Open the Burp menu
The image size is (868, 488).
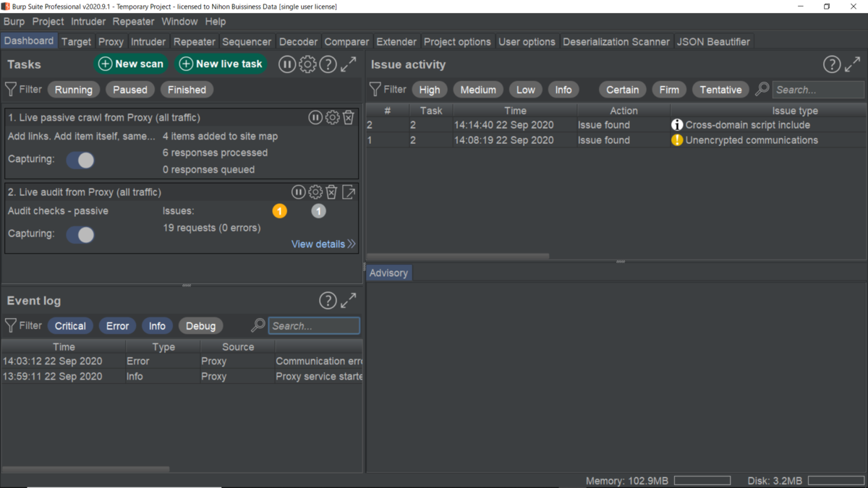pyautogui.click(x=14, y=22)
